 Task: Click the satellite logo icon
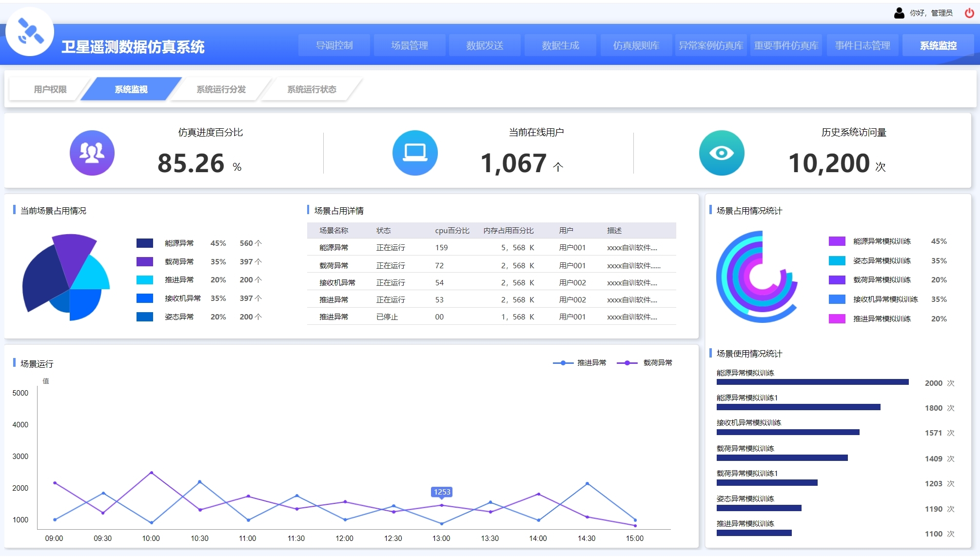coord(30,32)
